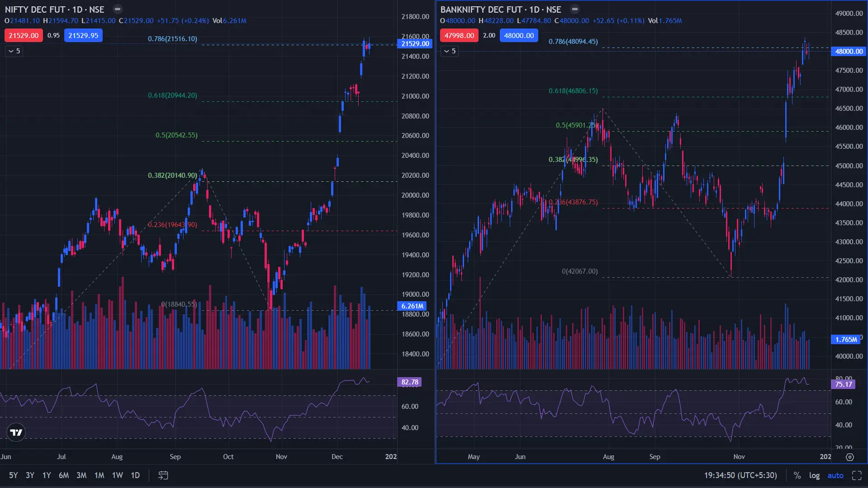The width and height of the screenshot is (868, 488).
Task: Click the BANKNIFTY red sell price 47998.00
Action: pyautogui.click(x=459, y=35)
